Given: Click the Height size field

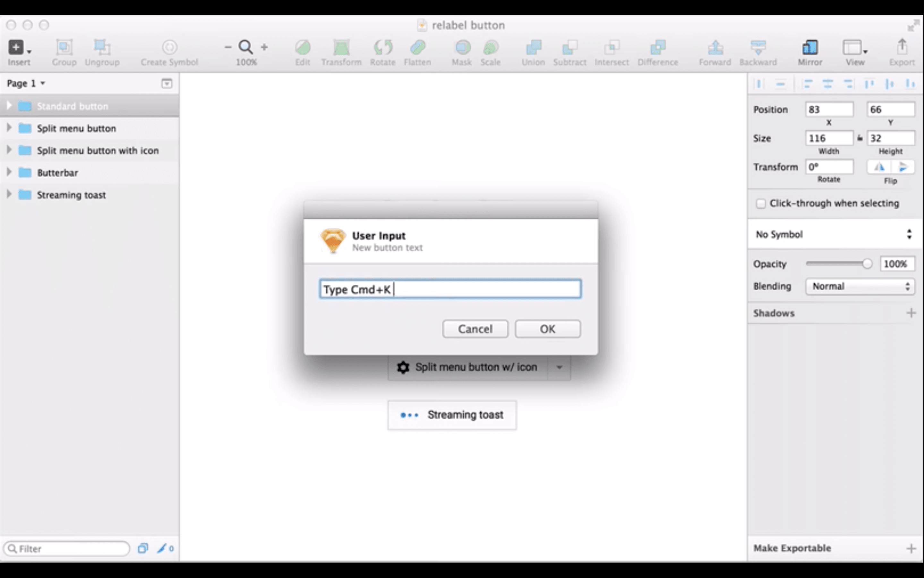Looking at the screenshot, I should point(891,138).
